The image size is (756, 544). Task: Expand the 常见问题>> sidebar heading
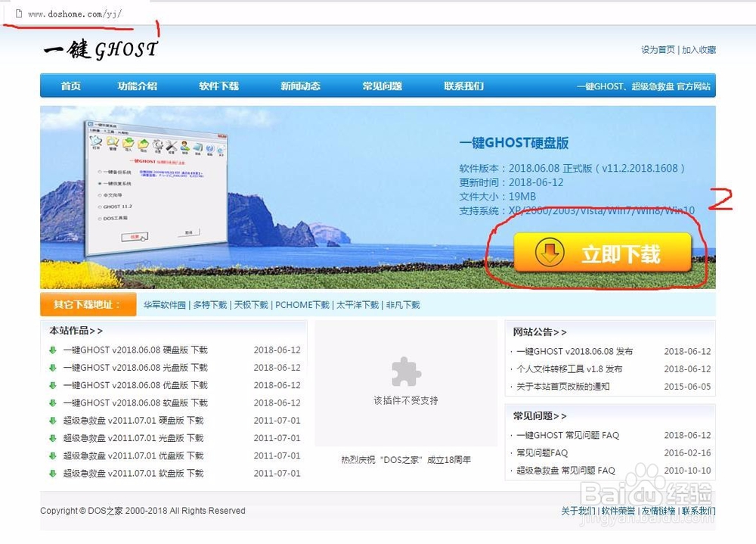point(540,416)
